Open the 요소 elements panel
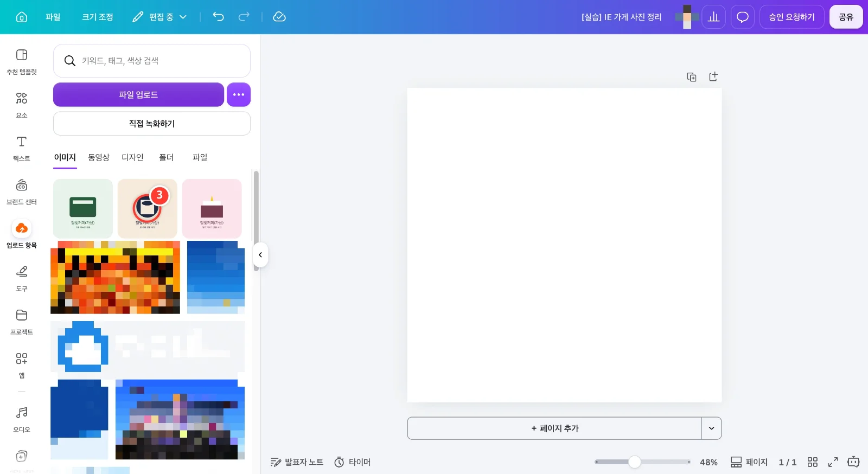Viewport: 868px width, 474px height. pyautogui.click(x=22, y=105)
